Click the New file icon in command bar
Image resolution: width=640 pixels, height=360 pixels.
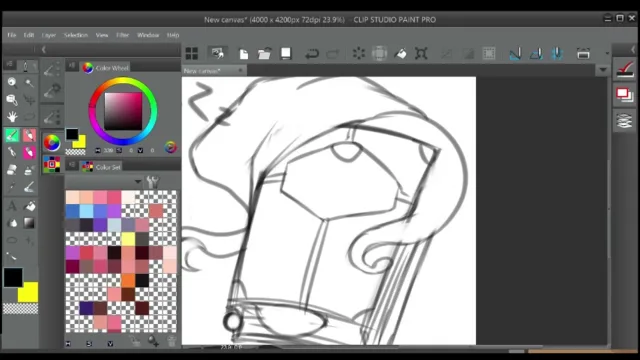tap(244, 53)
